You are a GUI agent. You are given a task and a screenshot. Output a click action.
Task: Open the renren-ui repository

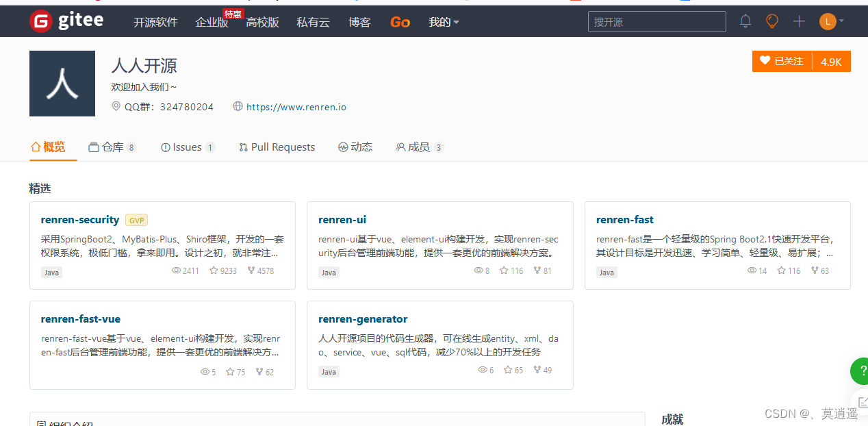point(342,220)
